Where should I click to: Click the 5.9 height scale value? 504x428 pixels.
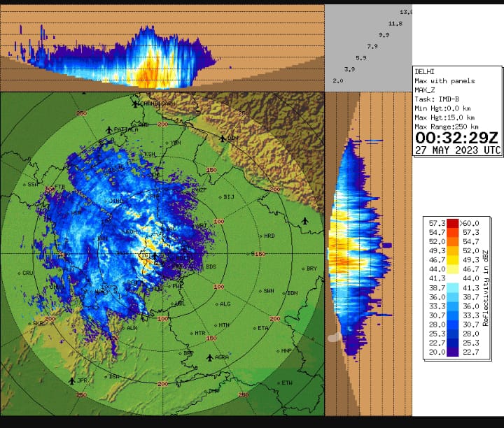click(361, 58)
